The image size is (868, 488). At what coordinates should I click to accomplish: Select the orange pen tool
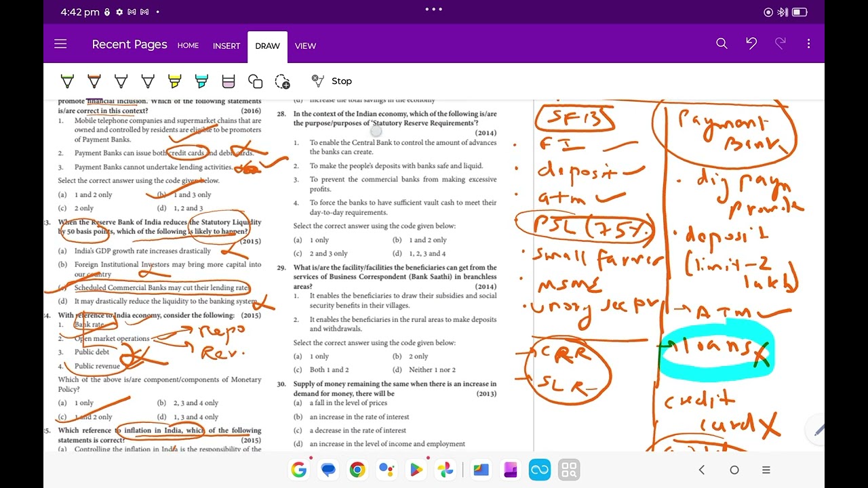(x=94, y=81)
